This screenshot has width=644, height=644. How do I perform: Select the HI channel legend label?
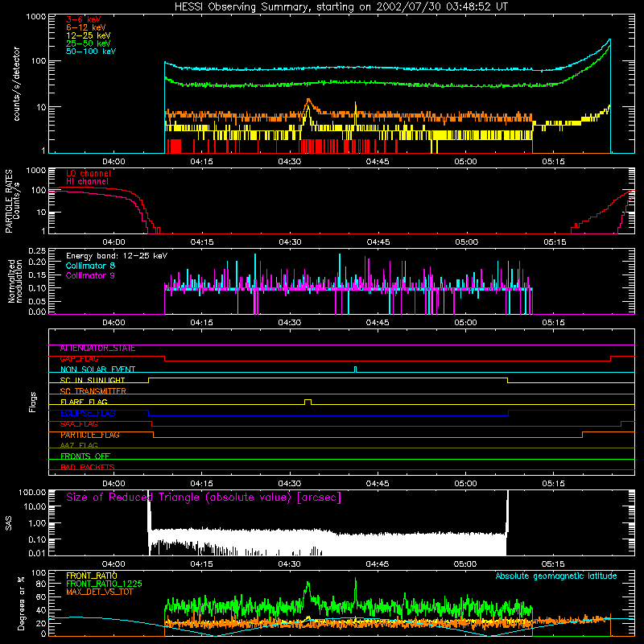click(87, 182)
